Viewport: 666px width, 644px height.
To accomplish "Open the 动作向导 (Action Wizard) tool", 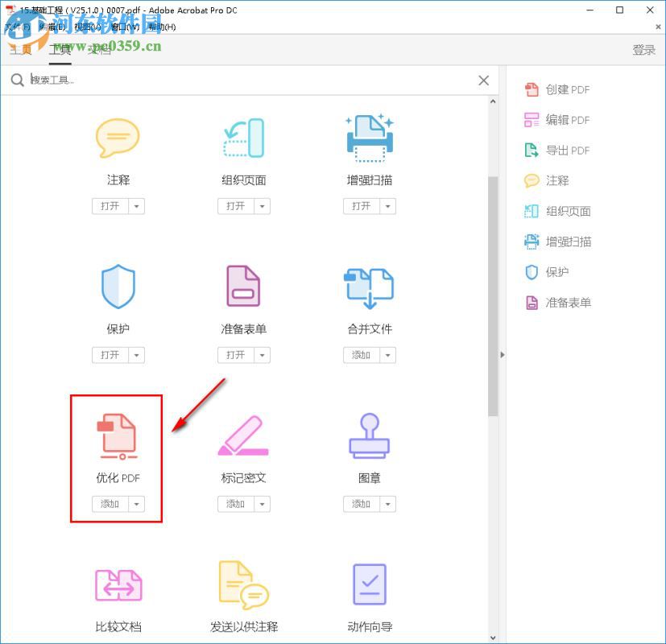I will click(x=369, y=584).
